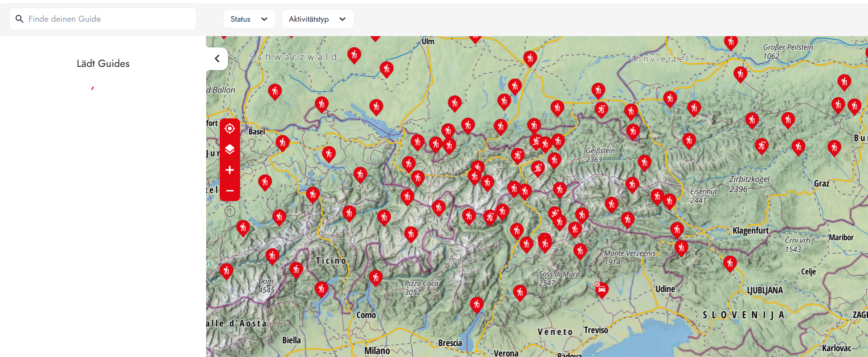The image size is (868, 357).
Task: Click the LJUBLJANA city label
Action: pos(764,290)
